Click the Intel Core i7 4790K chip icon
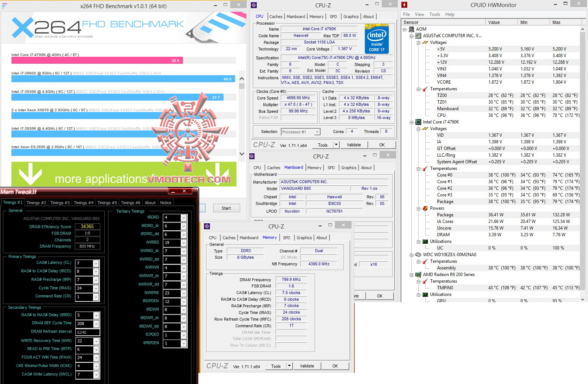The image size is (588, 384). pyautogui.click(x=418, y=122)
